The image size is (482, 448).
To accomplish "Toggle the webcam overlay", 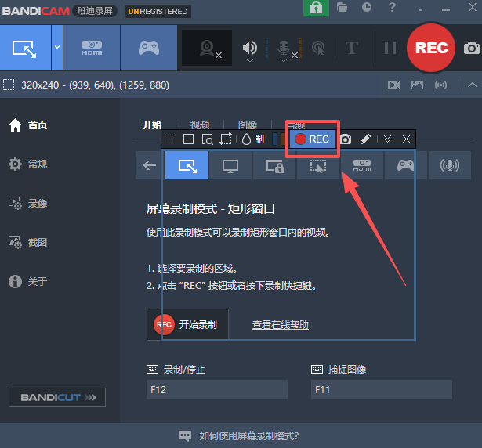I will click(207, 48).
